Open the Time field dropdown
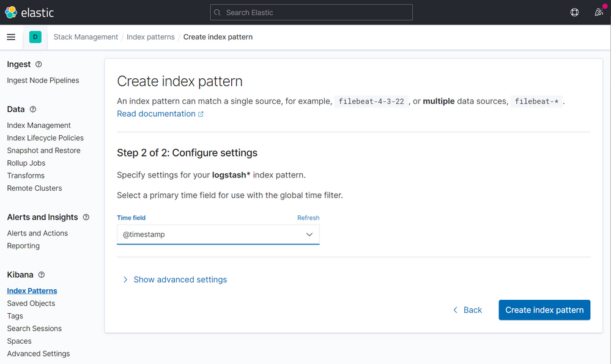The width and height of the screenshot is (611, 364). click(218, 235)
